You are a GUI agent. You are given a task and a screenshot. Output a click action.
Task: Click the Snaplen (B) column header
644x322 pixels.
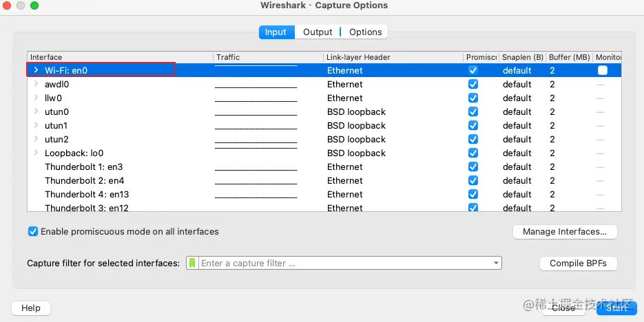[522, 57]
